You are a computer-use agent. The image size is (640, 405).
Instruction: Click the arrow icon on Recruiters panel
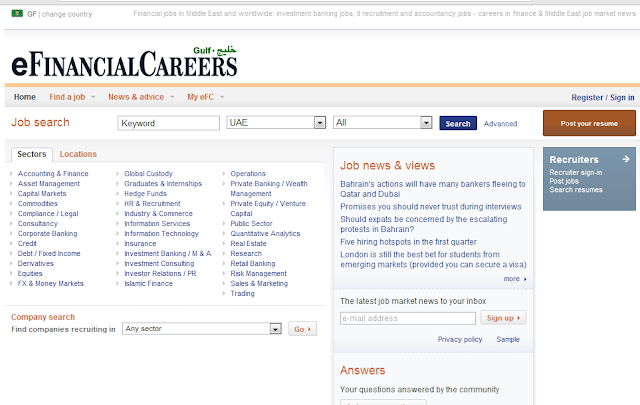coord(626,159)
